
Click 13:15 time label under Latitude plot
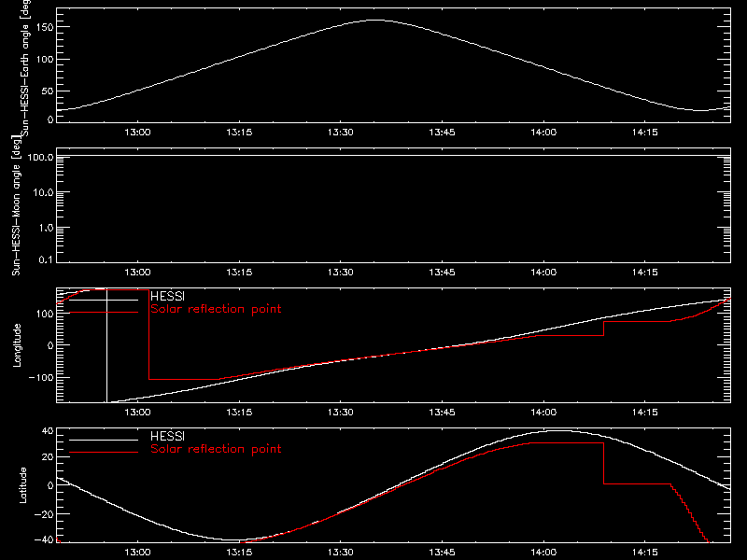[x=239, y=553]
